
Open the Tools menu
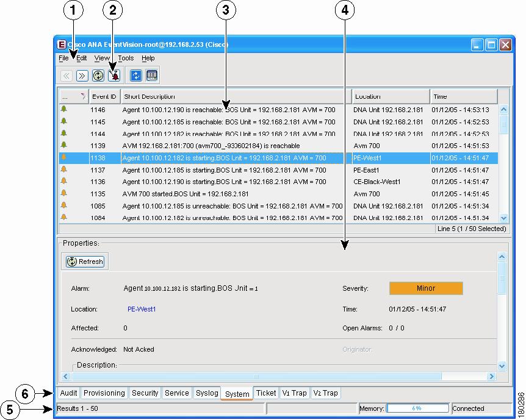coord(126,59)
